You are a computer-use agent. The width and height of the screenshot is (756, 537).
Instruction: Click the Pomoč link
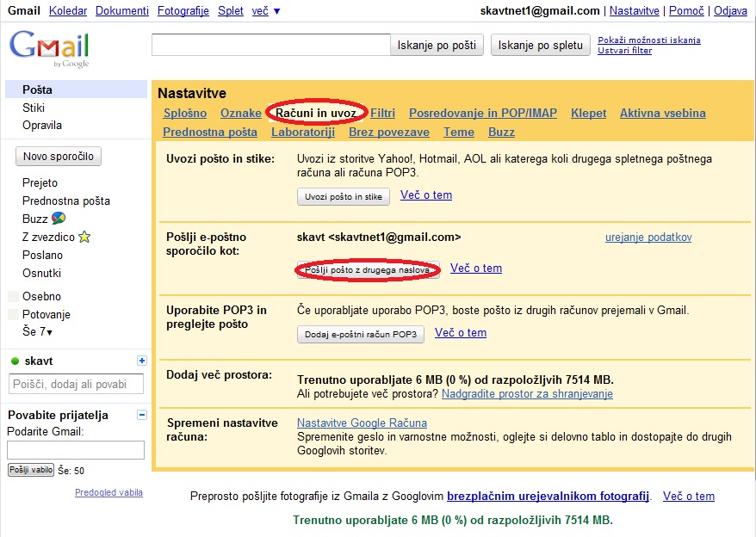686,10
